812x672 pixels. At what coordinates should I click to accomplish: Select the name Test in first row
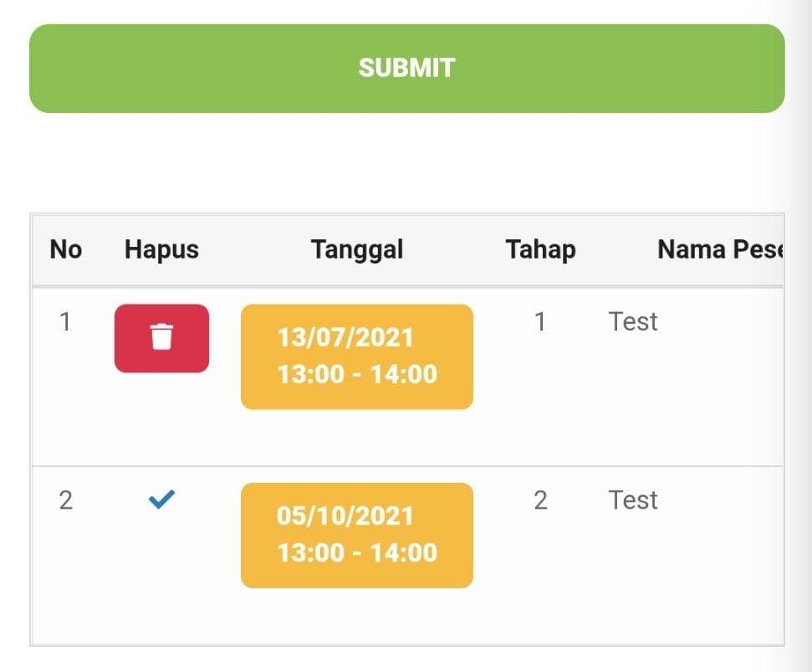633,321
